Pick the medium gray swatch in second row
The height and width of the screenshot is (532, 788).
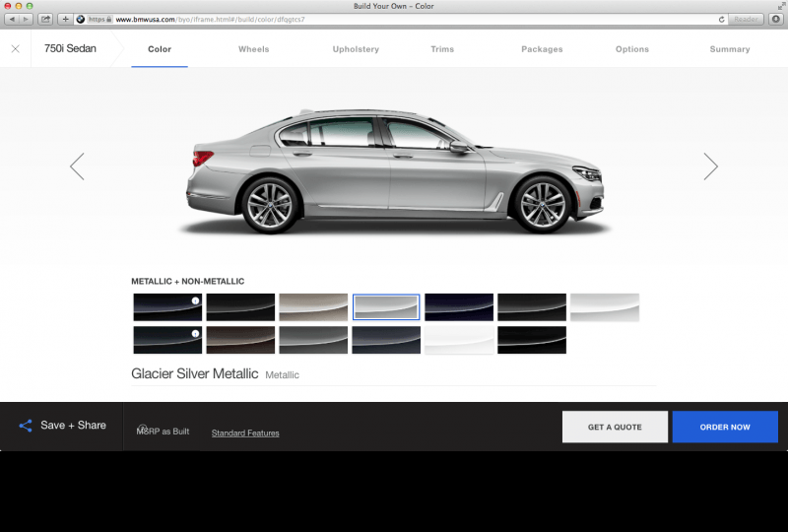coord(313,340)
